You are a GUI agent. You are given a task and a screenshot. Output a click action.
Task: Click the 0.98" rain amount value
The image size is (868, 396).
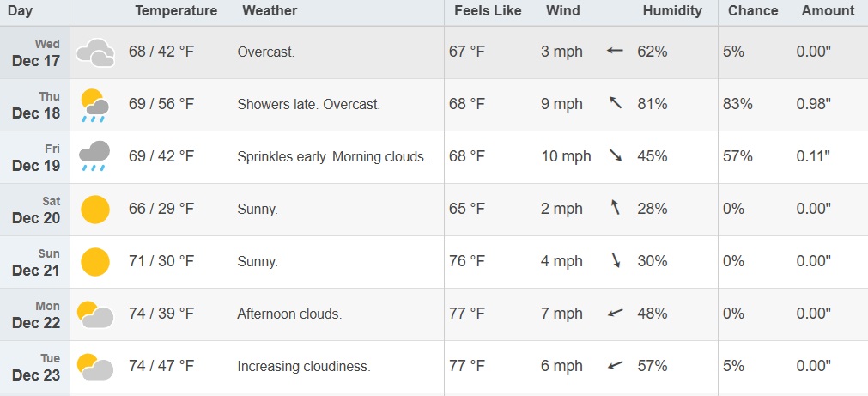tap(814, 104)
